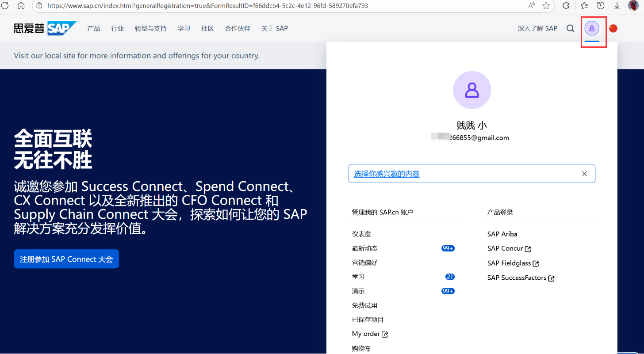This screenshot has width=644, height=354.
Task: Open the 社区 menu
Action: [207, 28]
